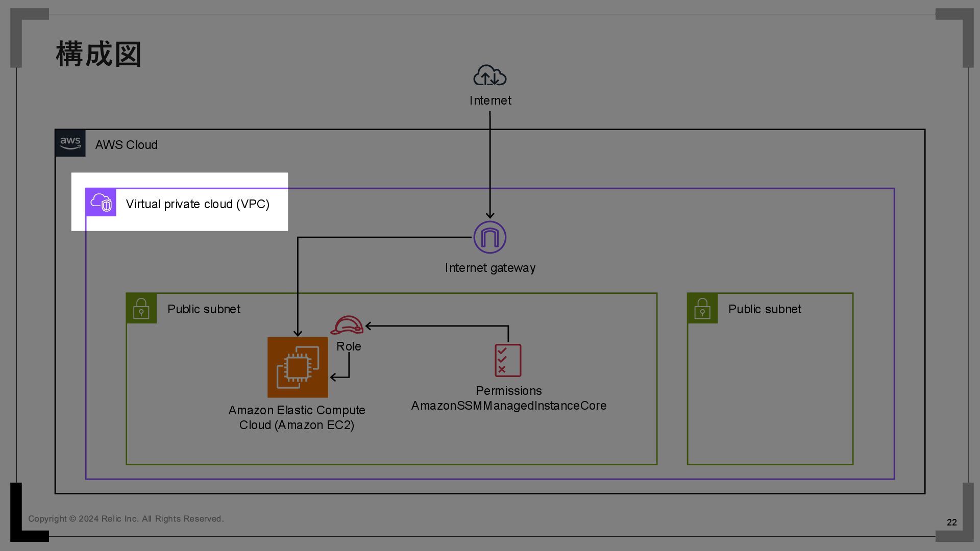Select Virtual private cloud (VPC) label
Image resolution: width=980 pixels, height=551 pixels.
(x=198, y=204)
